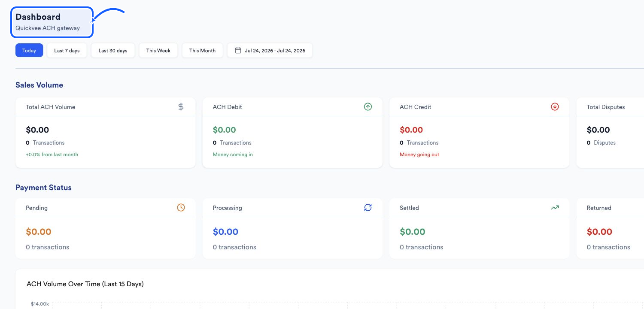The height and width of the screenshot is (309, 644).
Task: Click the blue $0.00 Processing amount
Action: coord(225,232)
